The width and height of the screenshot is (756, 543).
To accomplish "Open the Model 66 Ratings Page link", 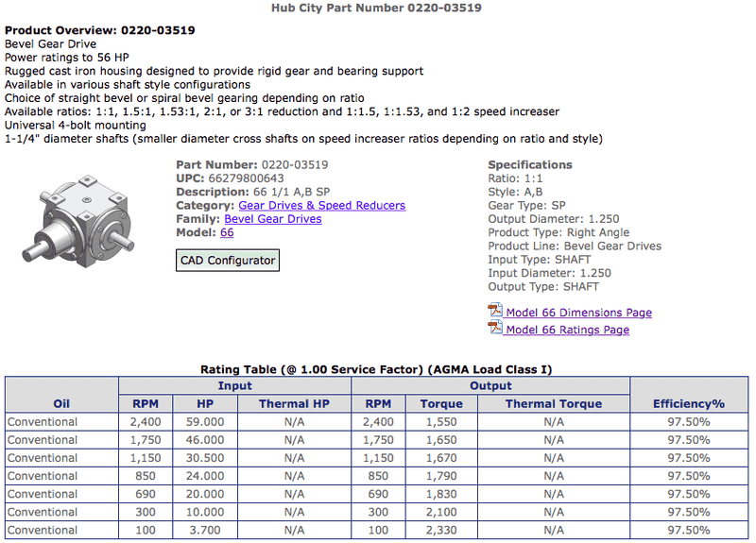I will (x=568, y=330).
